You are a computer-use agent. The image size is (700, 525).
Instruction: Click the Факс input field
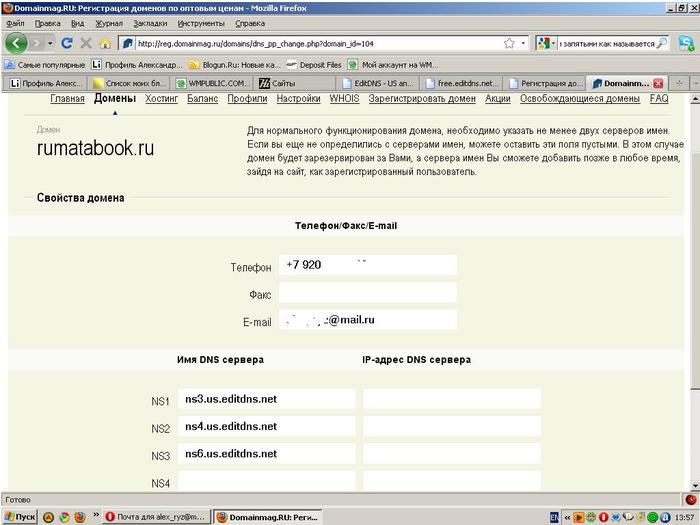(x=367, y=292)
